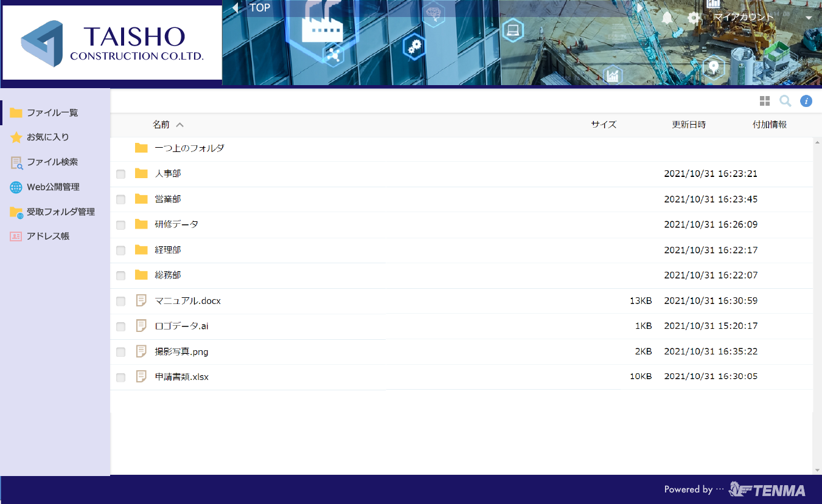
Task: Check the 申請書類.xlsx row checkbox
Action: [x=120, y=378]
